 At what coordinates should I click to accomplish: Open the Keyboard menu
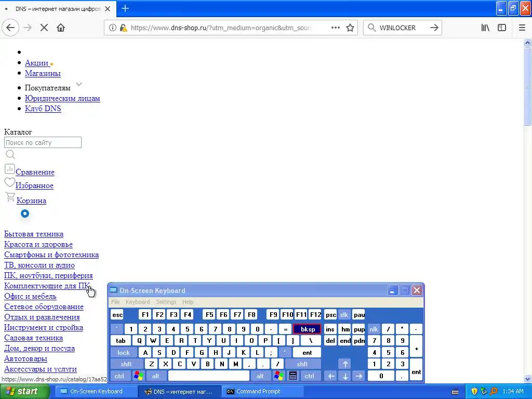(138, 302)
